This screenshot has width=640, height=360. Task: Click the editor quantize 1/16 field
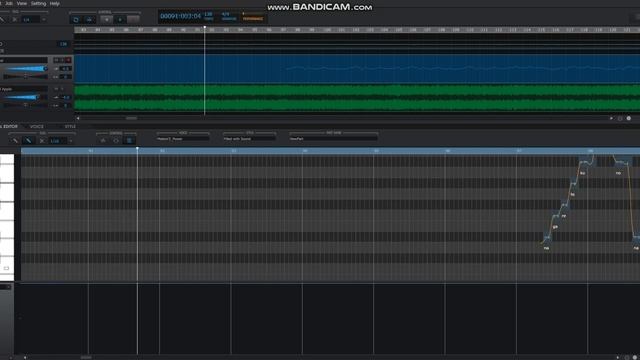(x=57, y=141)
